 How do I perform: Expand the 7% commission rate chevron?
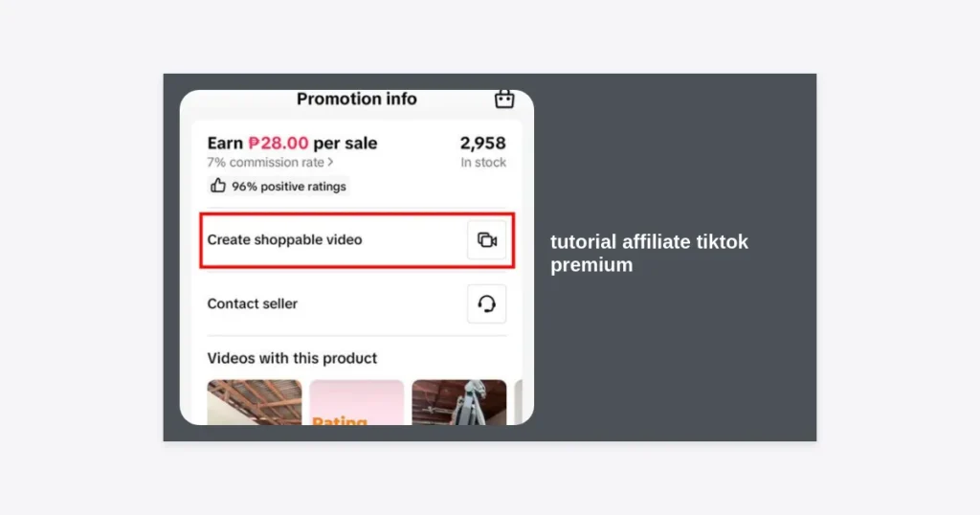(x=330, y=163)
